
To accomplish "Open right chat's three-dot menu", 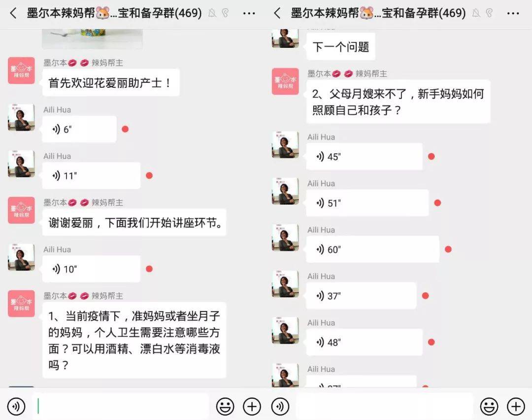I will tap(513, 14).
